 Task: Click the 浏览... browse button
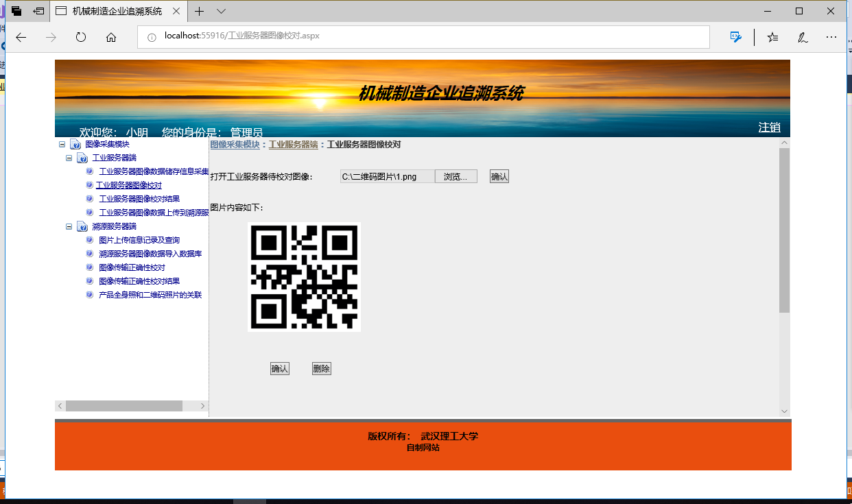456,177
